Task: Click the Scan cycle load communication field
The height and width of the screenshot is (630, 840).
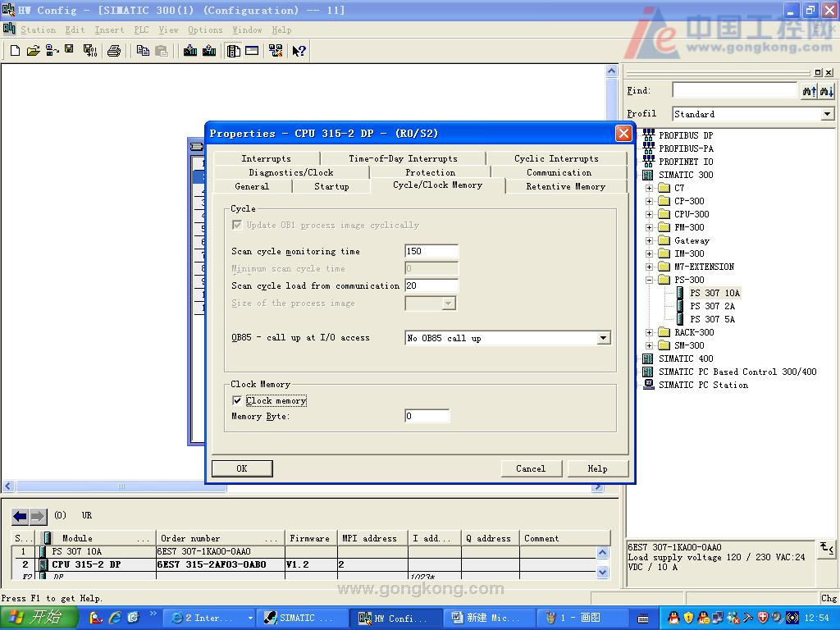Action: 431,286
